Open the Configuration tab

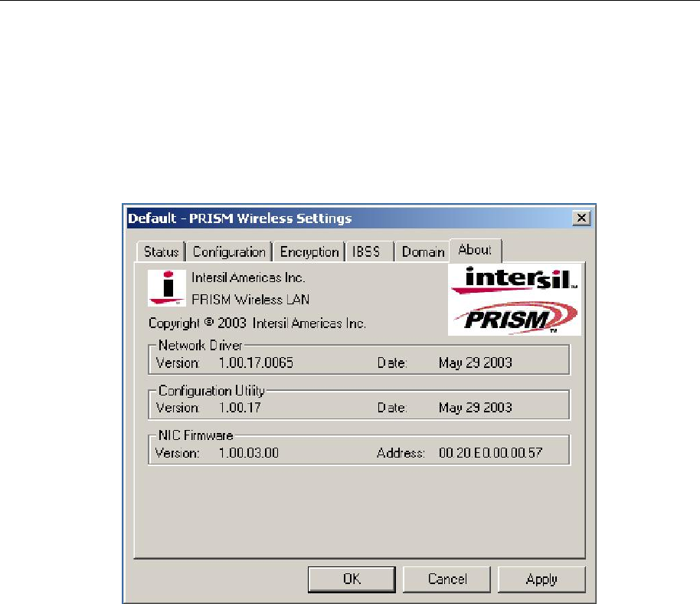pyautogui.click(x=229, y=252)
